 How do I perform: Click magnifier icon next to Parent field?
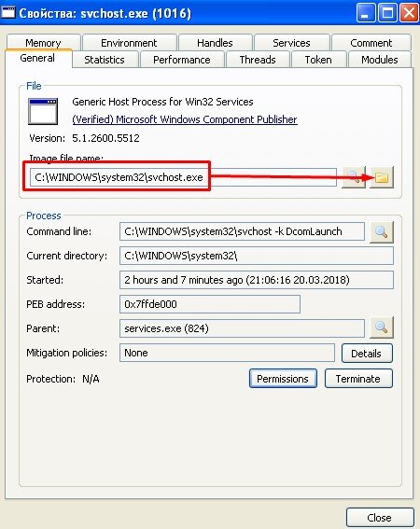tap(382, 327)
